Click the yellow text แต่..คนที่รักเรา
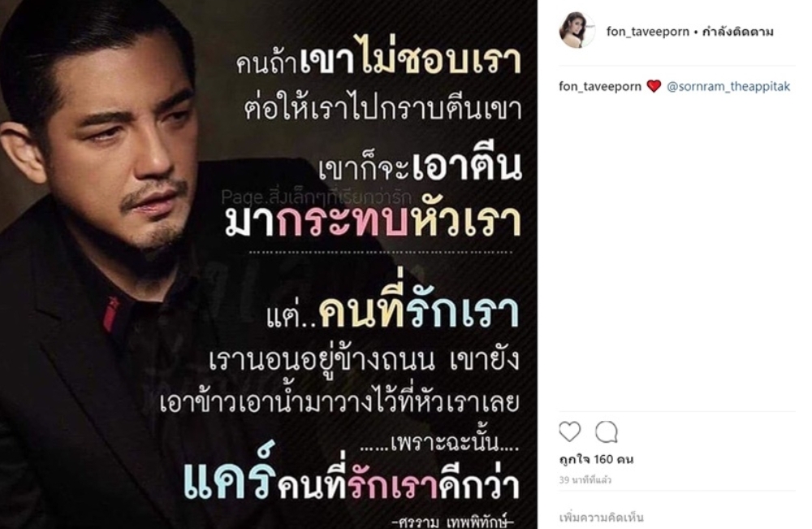 point(392,314)
